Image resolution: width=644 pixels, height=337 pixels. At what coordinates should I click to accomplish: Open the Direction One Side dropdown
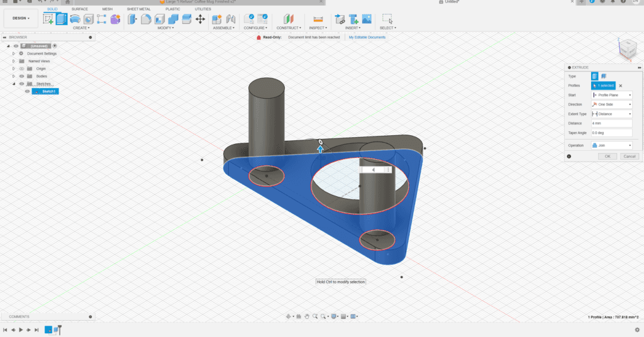pyautogui.click(x=611, y=104)
